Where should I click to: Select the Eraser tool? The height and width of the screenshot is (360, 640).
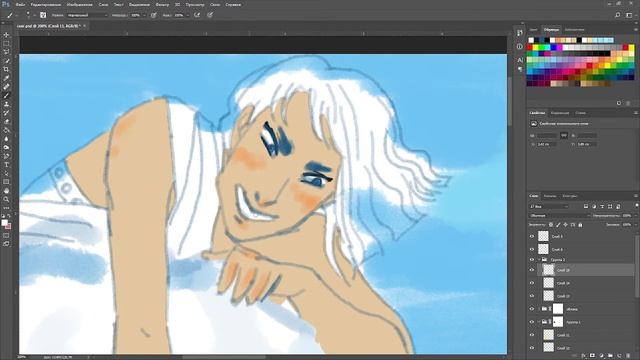[6, 122]
